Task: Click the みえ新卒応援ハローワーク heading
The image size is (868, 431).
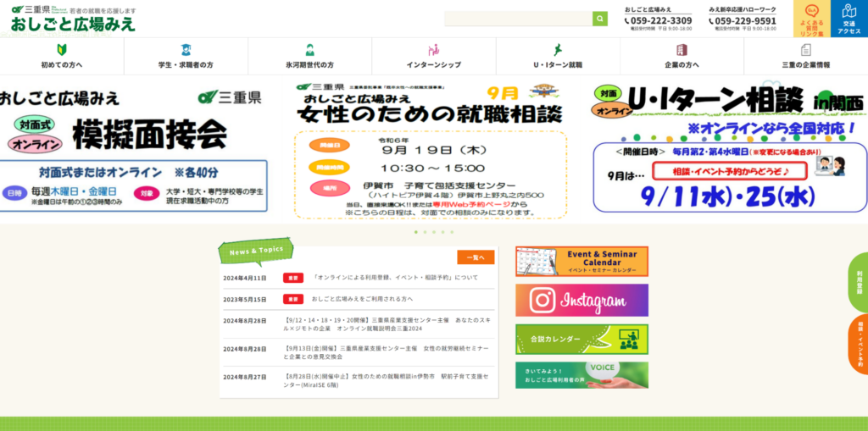Action: click(743, 9)
